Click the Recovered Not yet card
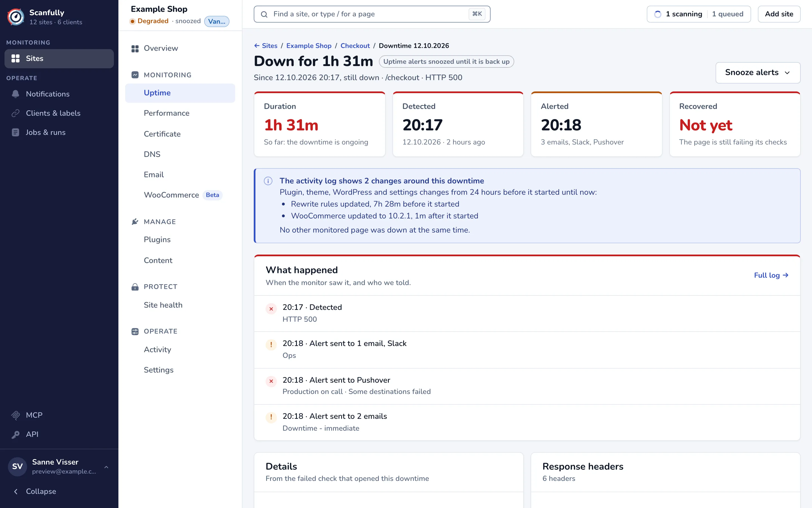Viewport: 812px width, 508px height. 735,124
